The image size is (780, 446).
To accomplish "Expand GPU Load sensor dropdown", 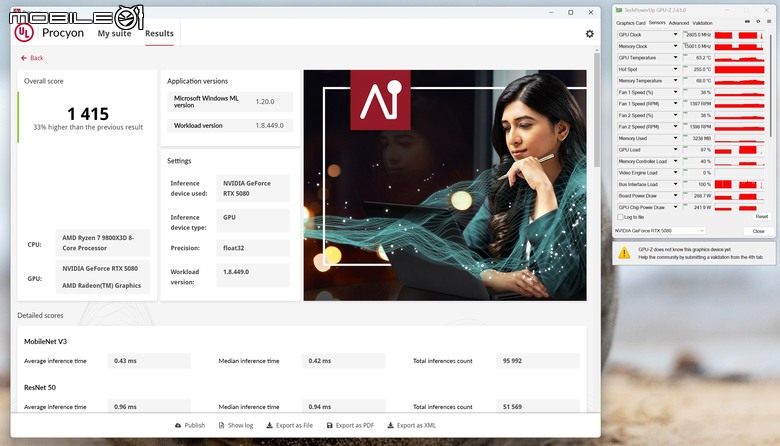I will [x=675, y=150].
